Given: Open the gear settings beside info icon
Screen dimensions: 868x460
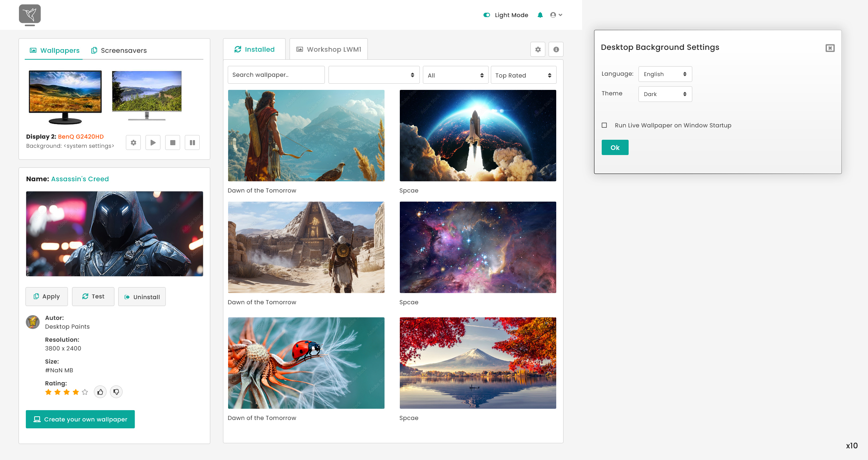Looking at the screenshot, I should [x=538, y=49].
